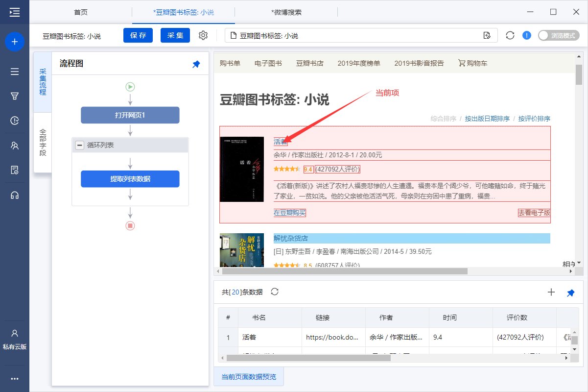Switch to the 豆瓣图书标签: 小说 tab
This screenshot has height=392, width=588.
(183, 12)
